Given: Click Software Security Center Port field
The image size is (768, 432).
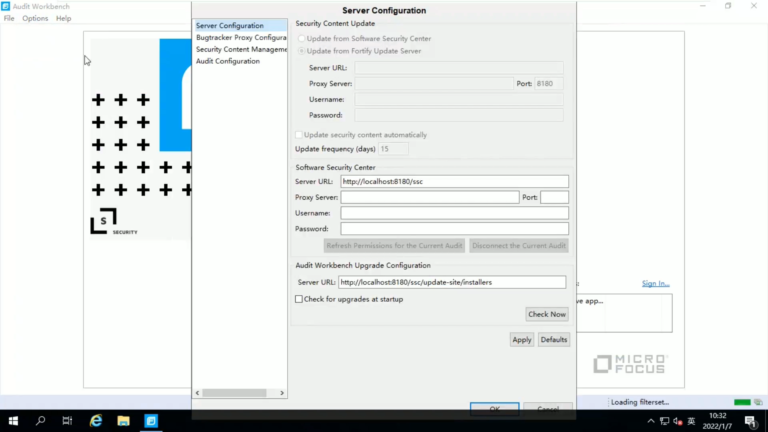Looking at the screenshot, I should point(554,197).
